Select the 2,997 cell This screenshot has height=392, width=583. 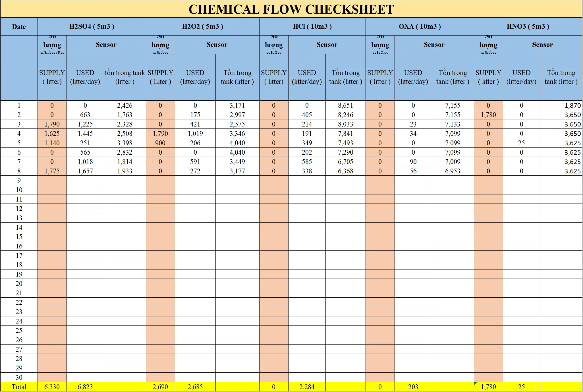point(237,115)
